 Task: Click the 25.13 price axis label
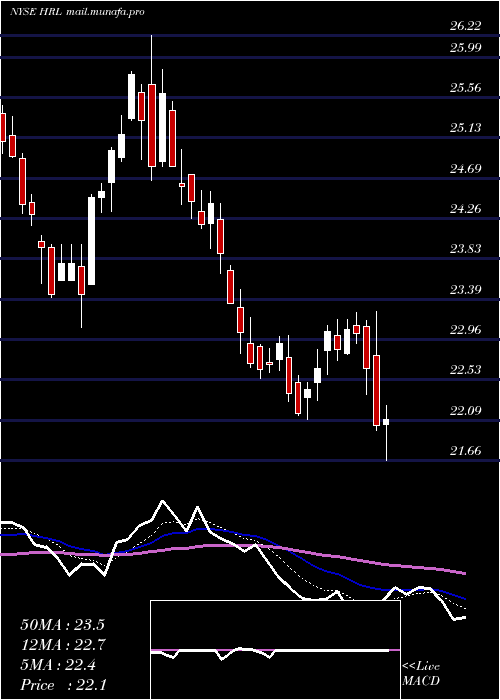pos(465,128)
